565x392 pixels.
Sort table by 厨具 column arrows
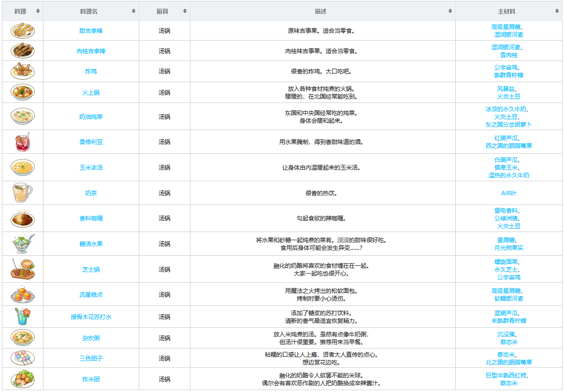click(185, 11)
